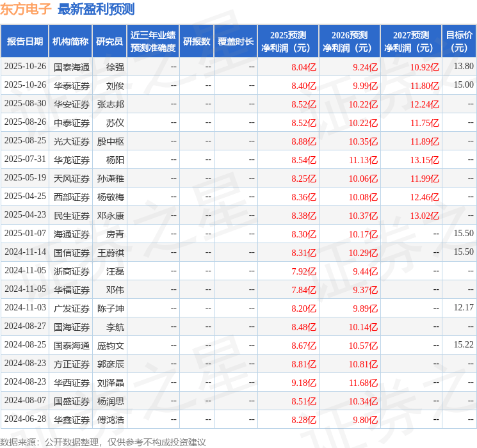Open the 广发证券 institution entry
The width and height of the screenshot is (477, 448).
[x=72, y=308]
